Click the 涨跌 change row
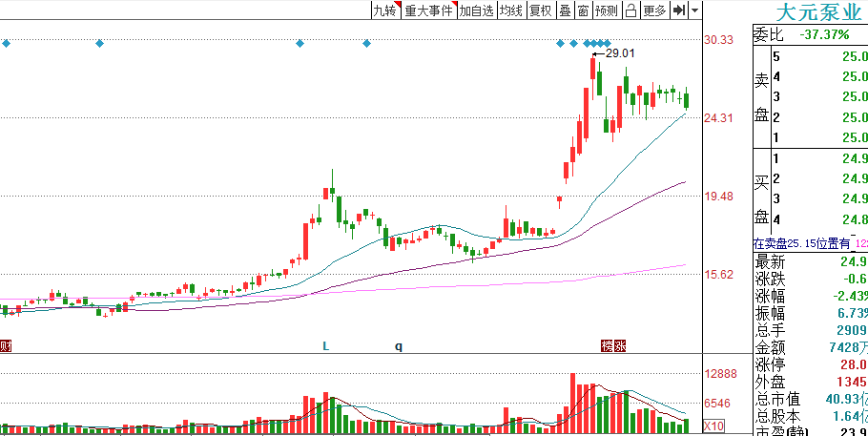This screenshot has width=868, height=436. [811, 279]
